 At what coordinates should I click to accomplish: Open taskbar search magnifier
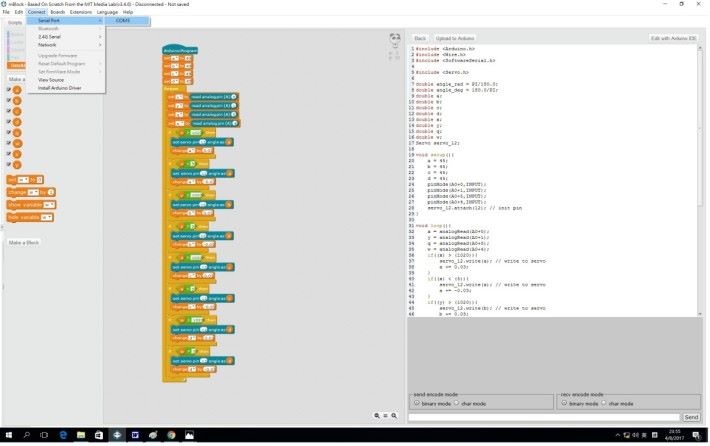pos(26,435)
